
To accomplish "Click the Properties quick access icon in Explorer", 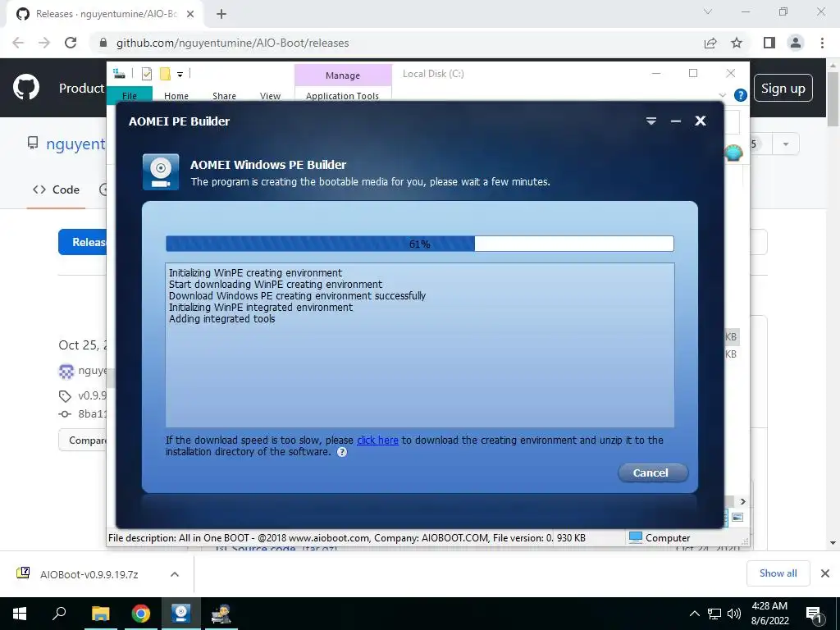I will 146,74.
